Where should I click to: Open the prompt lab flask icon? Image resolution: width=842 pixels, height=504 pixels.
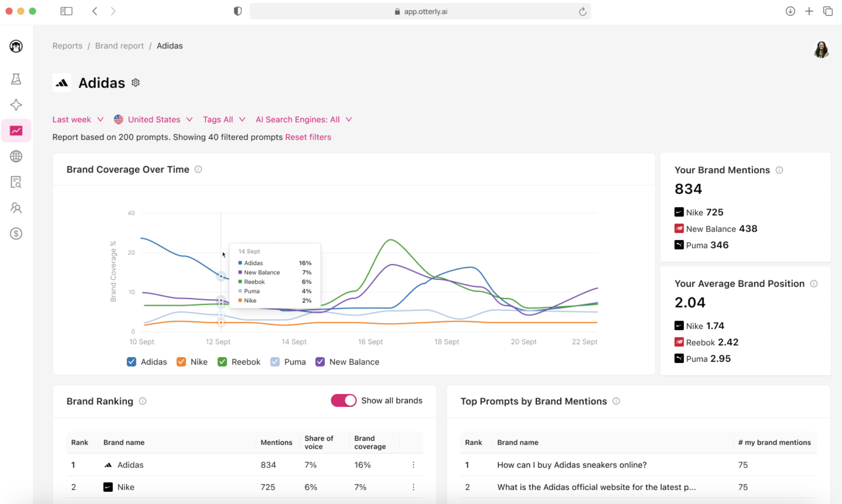[x=16, y=79]
